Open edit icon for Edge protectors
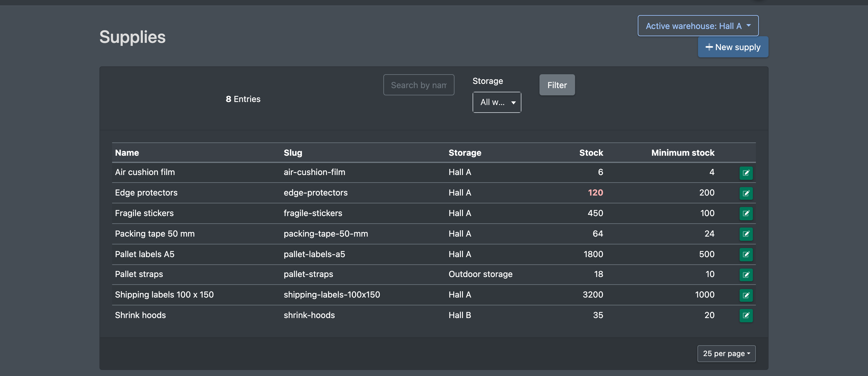 click(746, 193)
